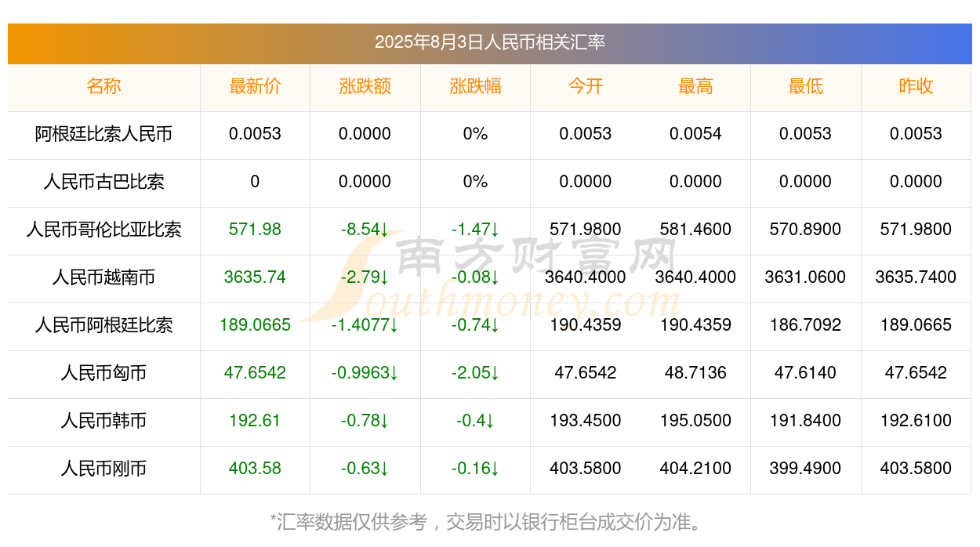This screenshot has height=547, width=980.
Task: Click latest price 403.58
Action: pos(255,469)
